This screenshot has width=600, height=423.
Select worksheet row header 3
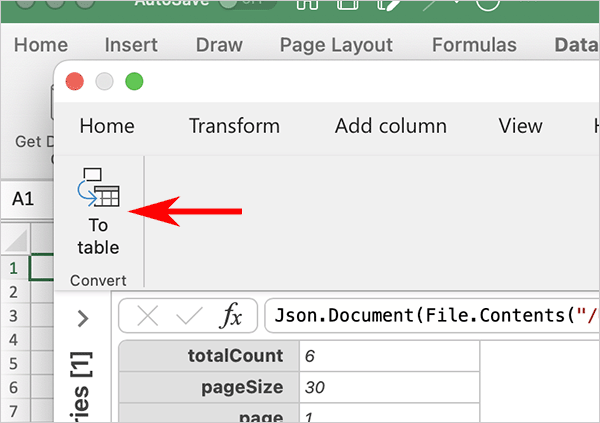coord(14,315)
